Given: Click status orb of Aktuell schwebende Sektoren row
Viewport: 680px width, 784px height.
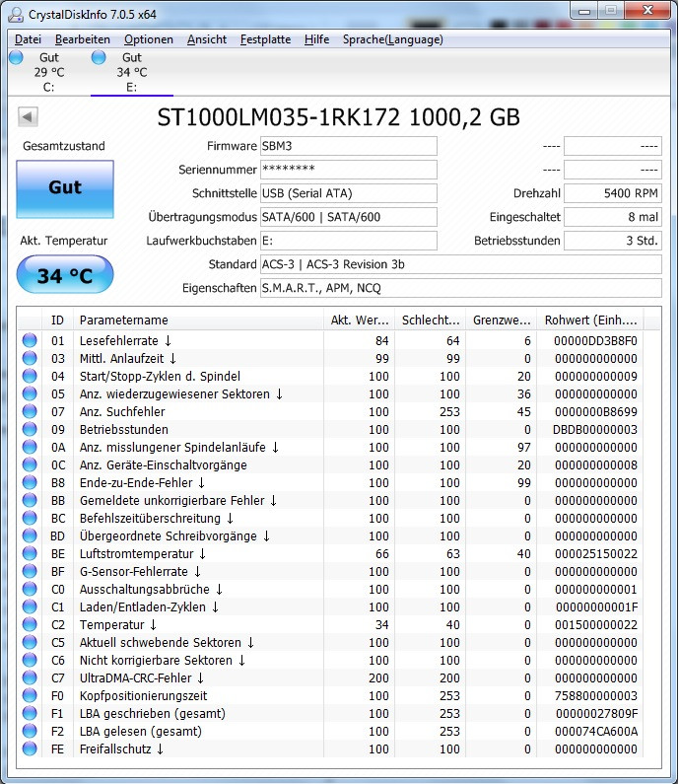Looking at the screenshot, I should pos(30,643).
